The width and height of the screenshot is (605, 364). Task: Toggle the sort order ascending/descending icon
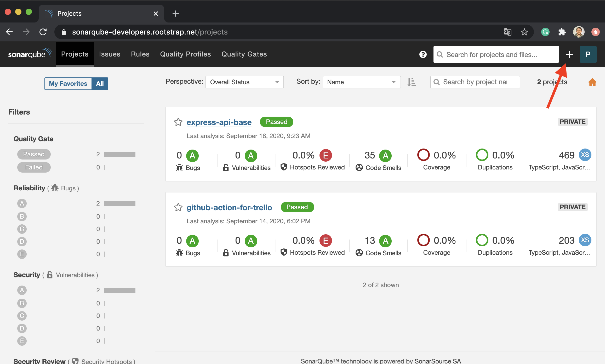(x=412, y=82)
